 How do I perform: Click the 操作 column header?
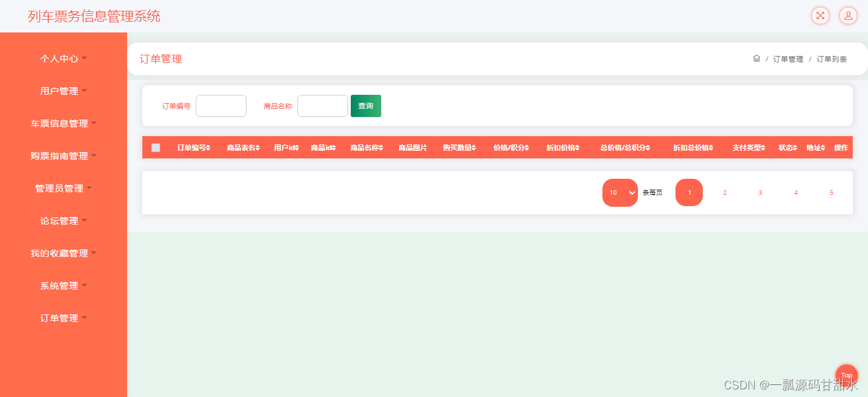(x=841, y=148)
